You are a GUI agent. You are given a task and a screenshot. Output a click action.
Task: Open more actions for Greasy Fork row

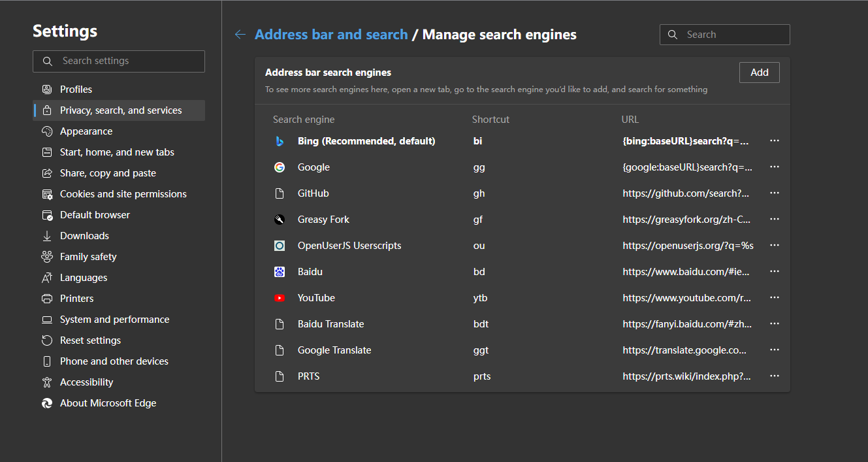(775, 220)
